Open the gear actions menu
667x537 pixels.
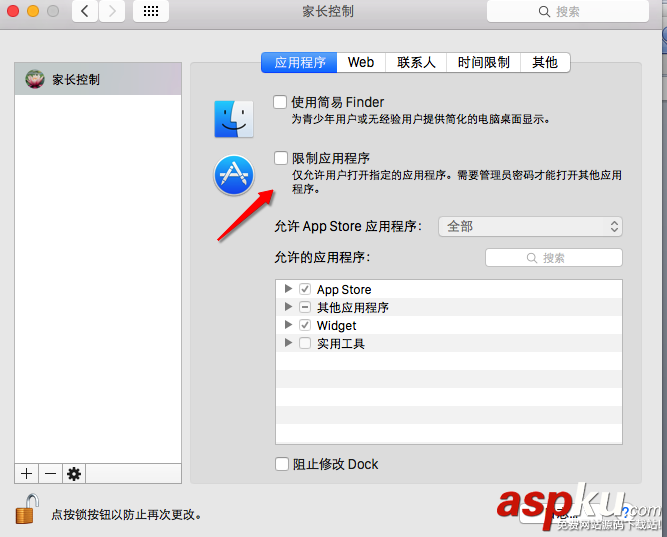click(x=74, y=474)
